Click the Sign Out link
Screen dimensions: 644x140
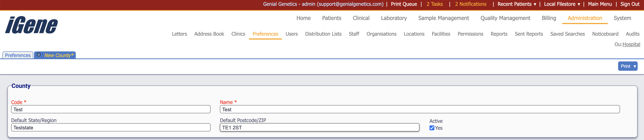click(630, 4)
